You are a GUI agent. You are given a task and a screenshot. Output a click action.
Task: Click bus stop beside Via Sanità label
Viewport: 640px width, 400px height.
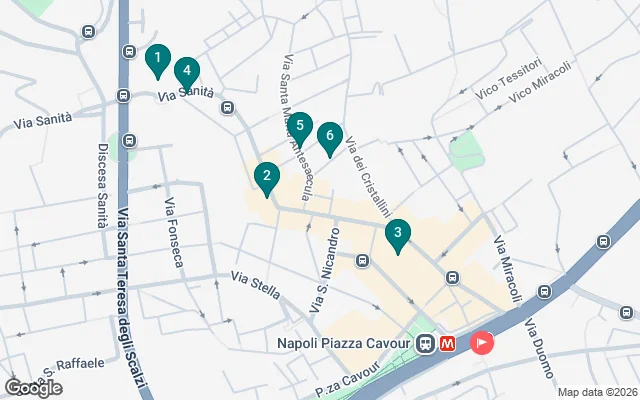click(x=227, y=108)
